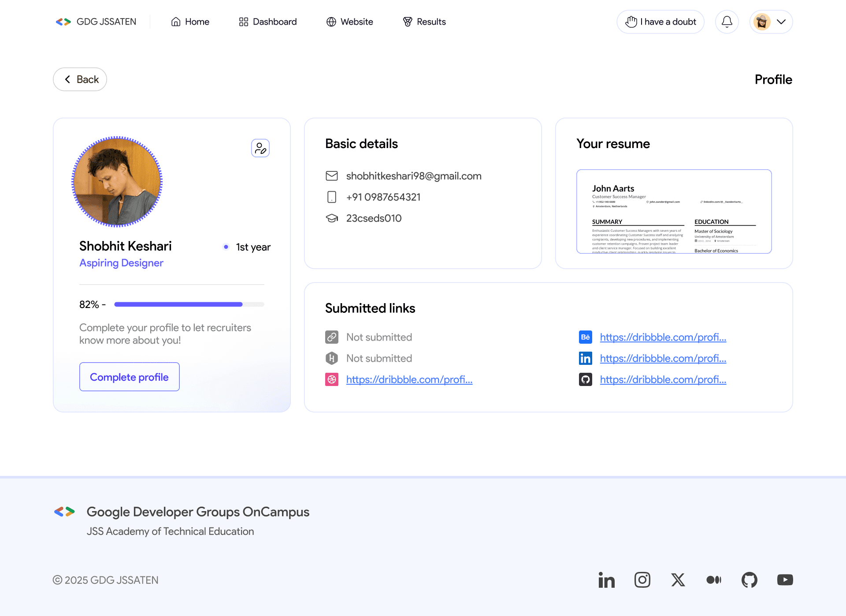846x616 pixels.
Task: Open GitHub icon in footer
Action: click(749, 580)
